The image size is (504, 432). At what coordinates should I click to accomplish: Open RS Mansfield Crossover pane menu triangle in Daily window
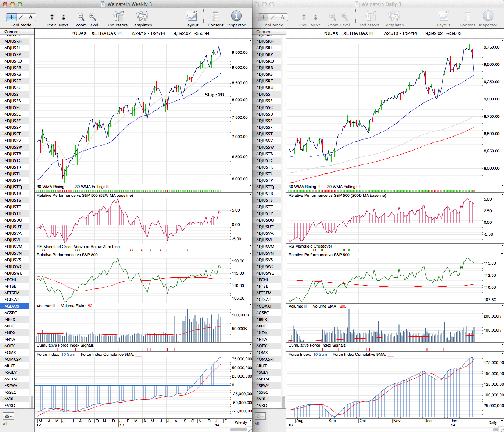(x=502, y=245)
